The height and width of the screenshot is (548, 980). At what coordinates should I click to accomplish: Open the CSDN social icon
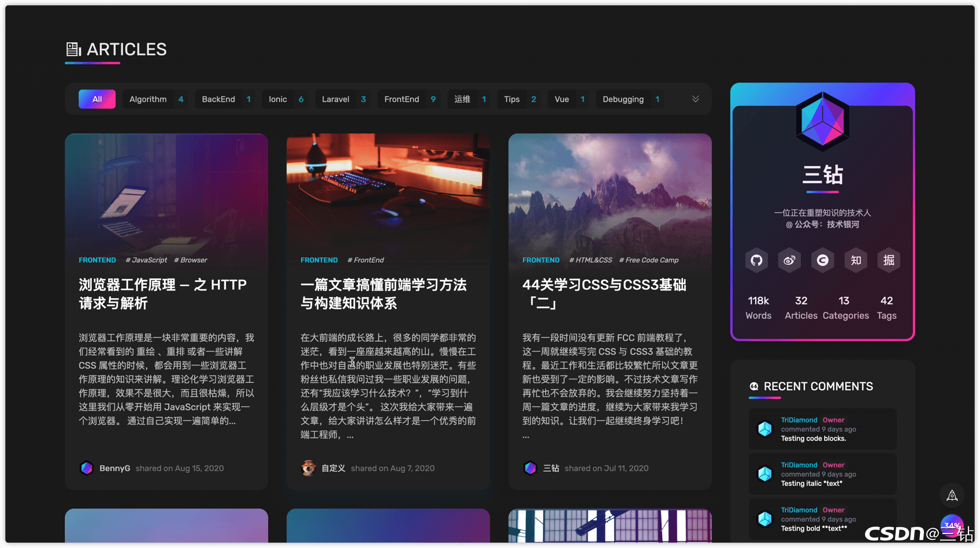[x=823, y=260]
